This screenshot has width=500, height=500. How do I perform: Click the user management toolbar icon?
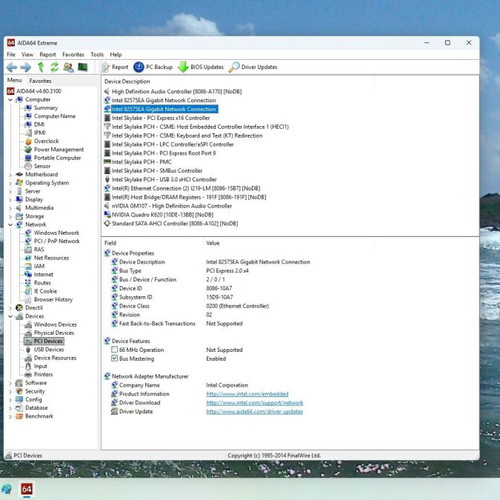pos(68,67)
